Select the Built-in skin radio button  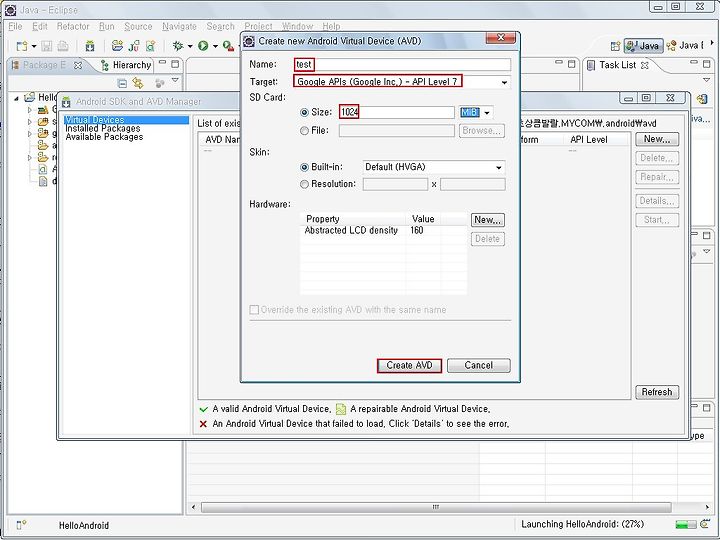point(304,167)
